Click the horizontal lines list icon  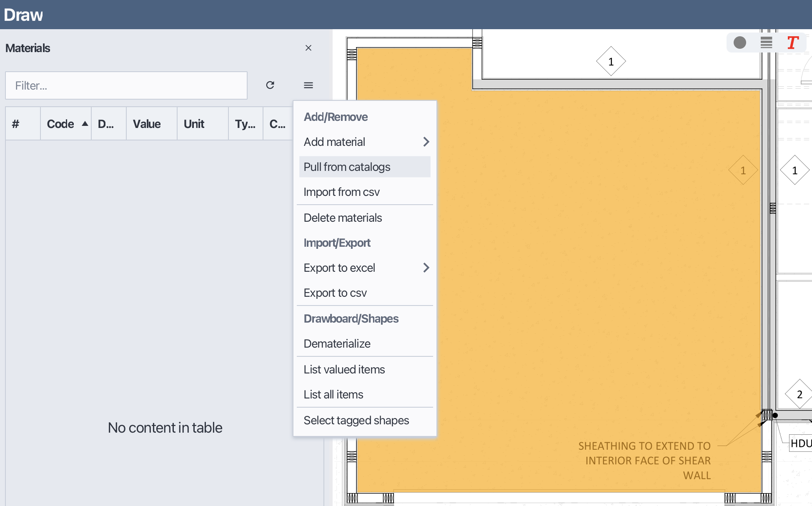(x=766, y=43)
